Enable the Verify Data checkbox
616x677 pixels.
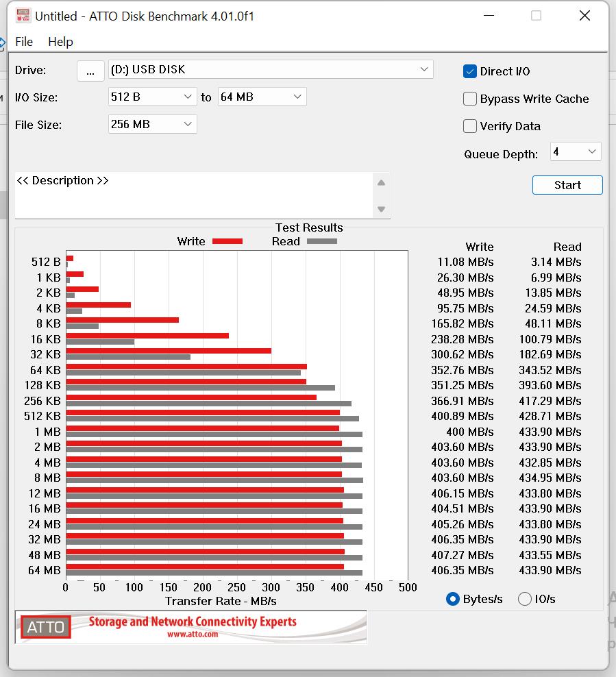469,126
